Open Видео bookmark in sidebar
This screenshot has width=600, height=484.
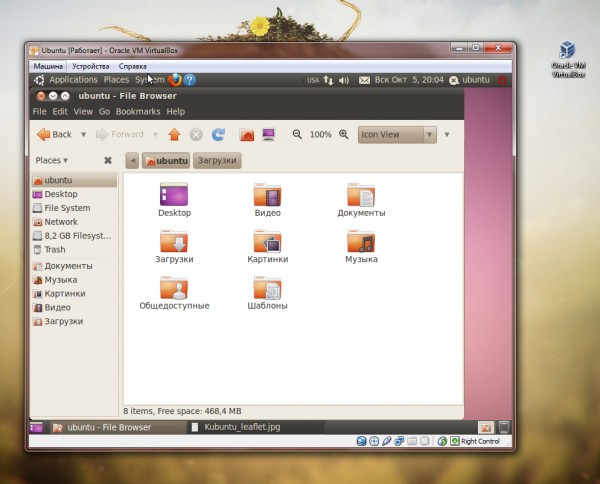(x=74, y=307)
